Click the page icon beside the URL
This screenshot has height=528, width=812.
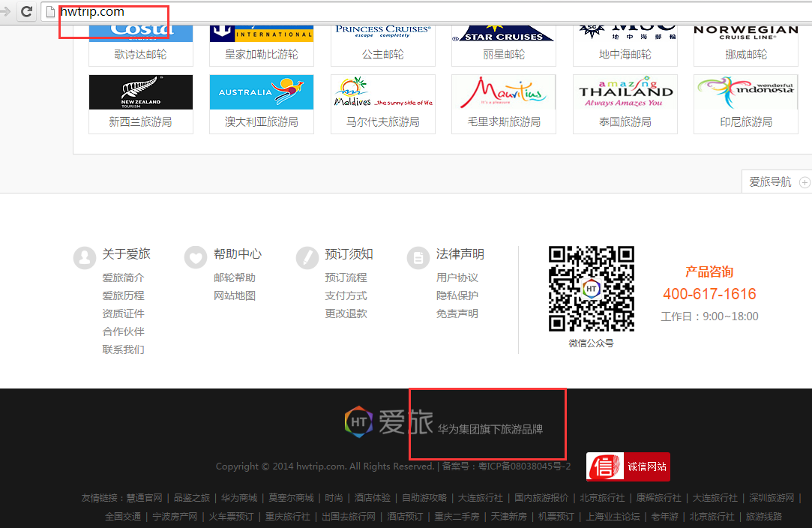tap(50, 11)
